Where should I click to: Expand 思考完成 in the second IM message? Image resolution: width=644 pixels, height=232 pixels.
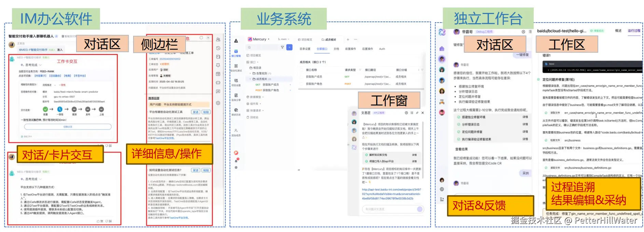click(31, 179)
